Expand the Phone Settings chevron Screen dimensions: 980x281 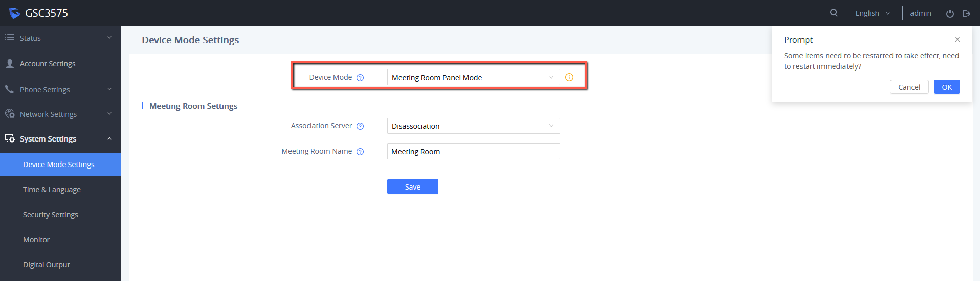tap(109, 89)
